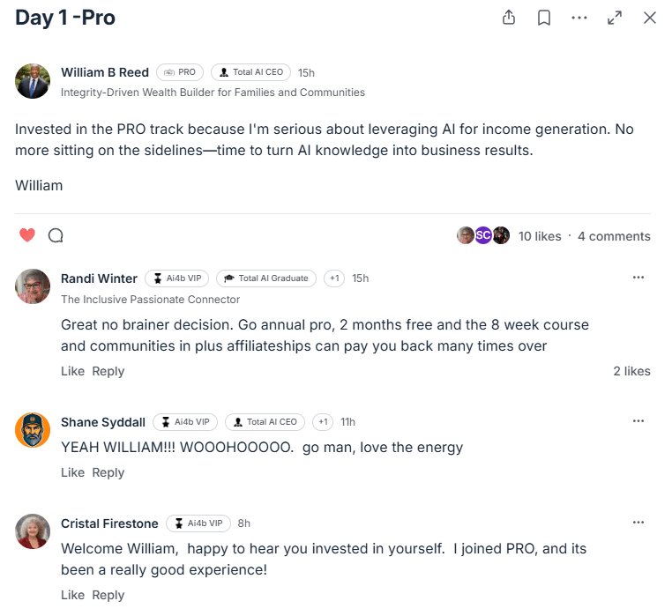The width and height of the screenshot is (672, 616).
Task: Click the Total AI Graduate badge
Action: pos(266,278)
